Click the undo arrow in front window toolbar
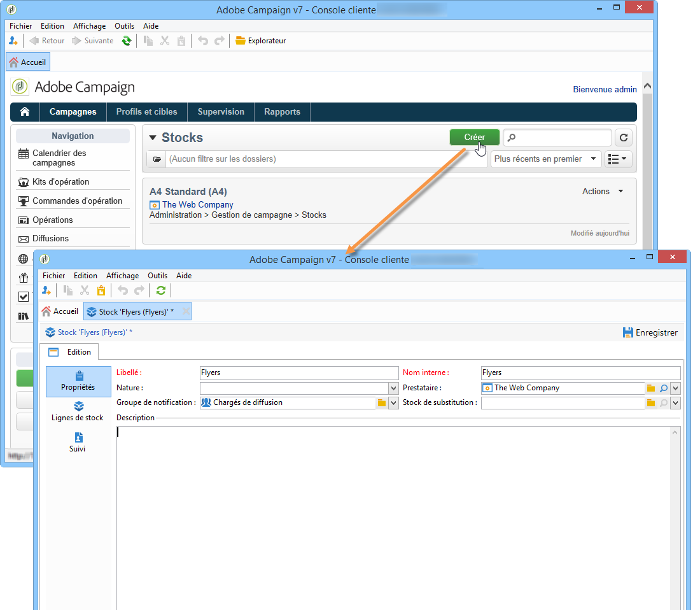Image resolution: width=700 pixels, height=610 pixels. 122,291
